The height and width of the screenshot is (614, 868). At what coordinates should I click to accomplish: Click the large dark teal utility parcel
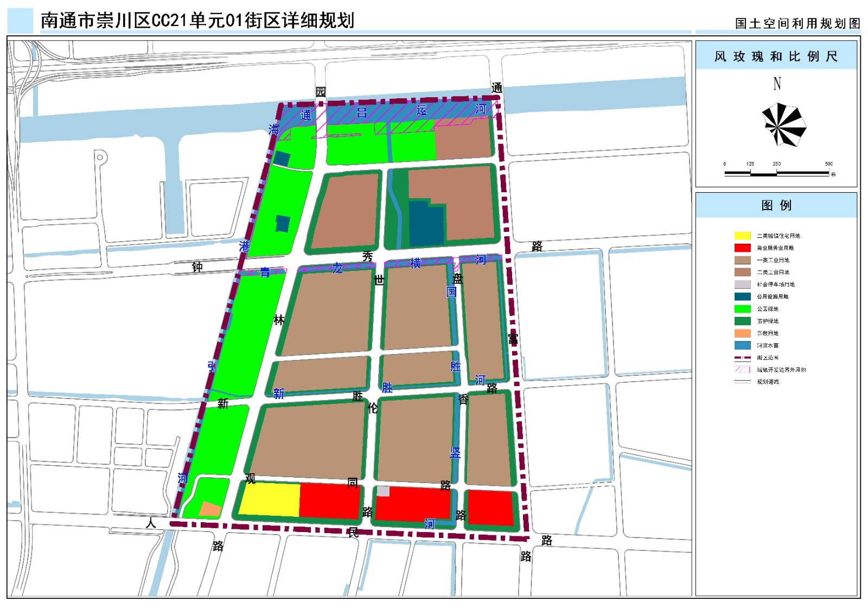425,224
